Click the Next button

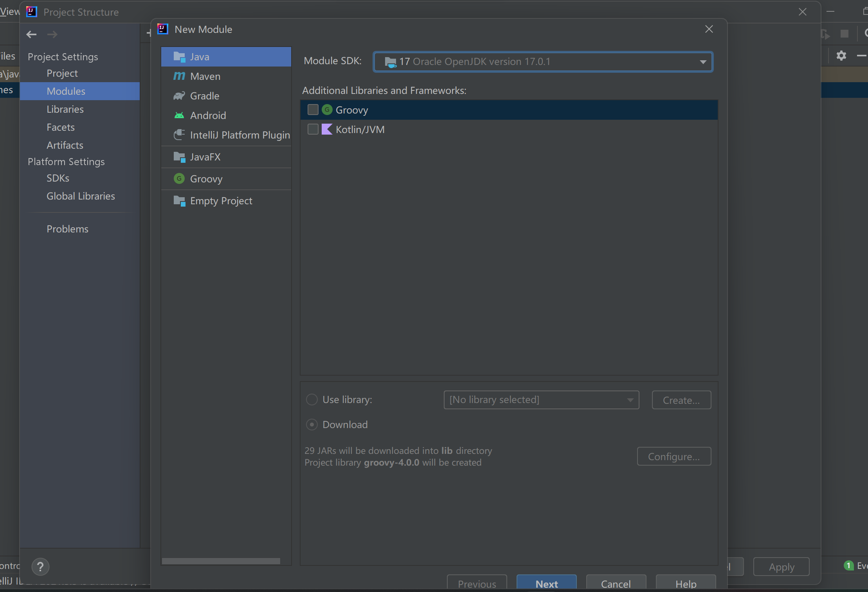pos(546,583)
